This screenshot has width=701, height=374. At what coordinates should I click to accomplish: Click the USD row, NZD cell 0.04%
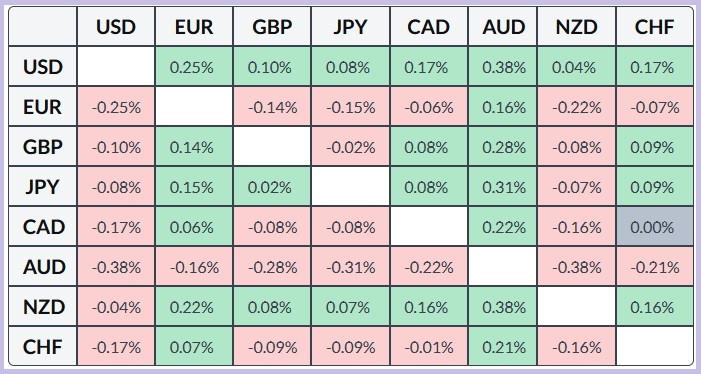point(577,67)
